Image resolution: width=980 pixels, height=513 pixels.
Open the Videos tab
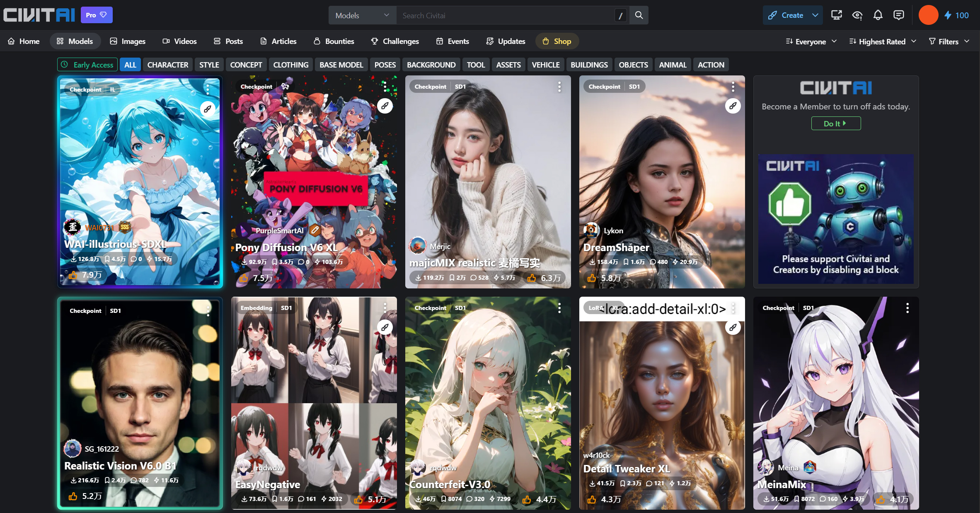click(179, 41)
